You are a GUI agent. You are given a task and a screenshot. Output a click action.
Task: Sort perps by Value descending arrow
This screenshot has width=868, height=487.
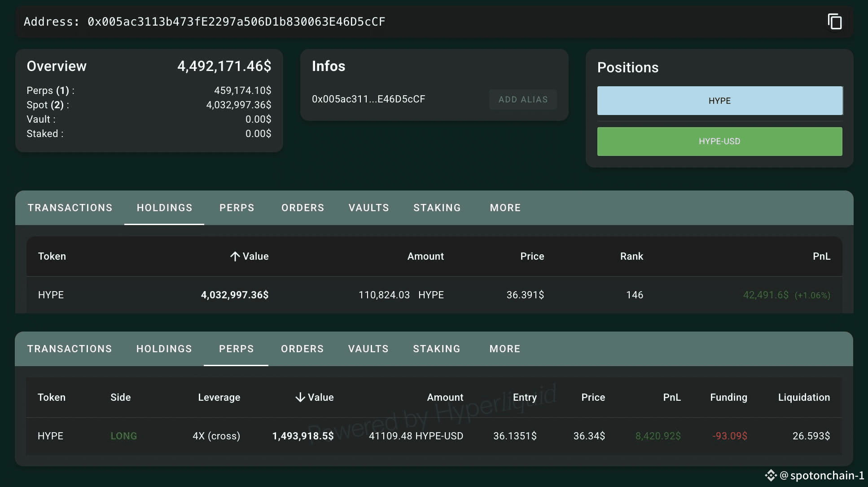click(x=300, y=398)
